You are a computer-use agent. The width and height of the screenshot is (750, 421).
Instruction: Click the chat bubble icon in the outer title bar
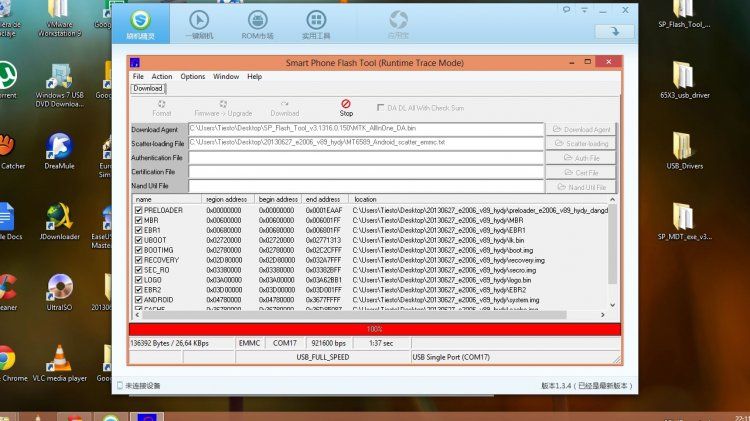coord(566,10)
